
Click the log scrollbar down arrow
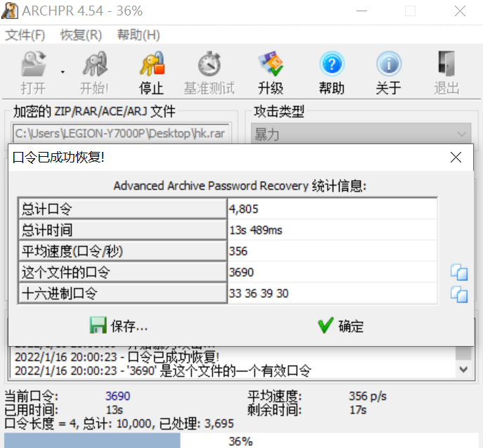tap(463, 369)
